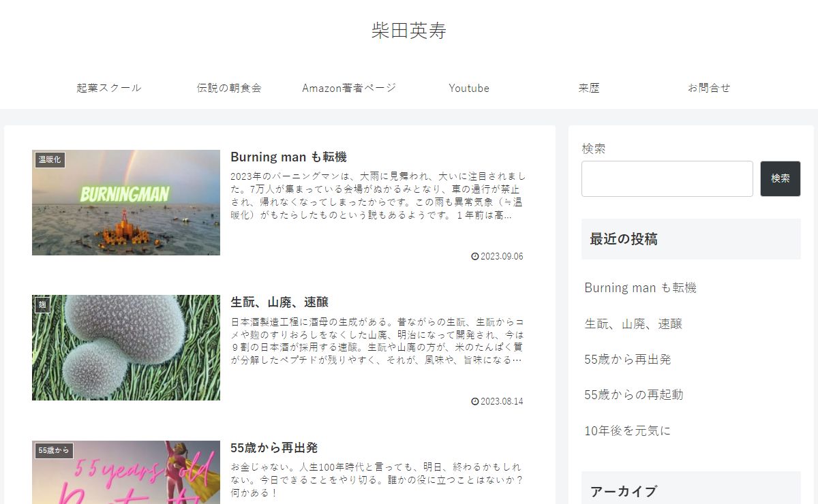Click the date 2023.08.14
The width and height of the screenshot is (818, 504).
point(502,402)
